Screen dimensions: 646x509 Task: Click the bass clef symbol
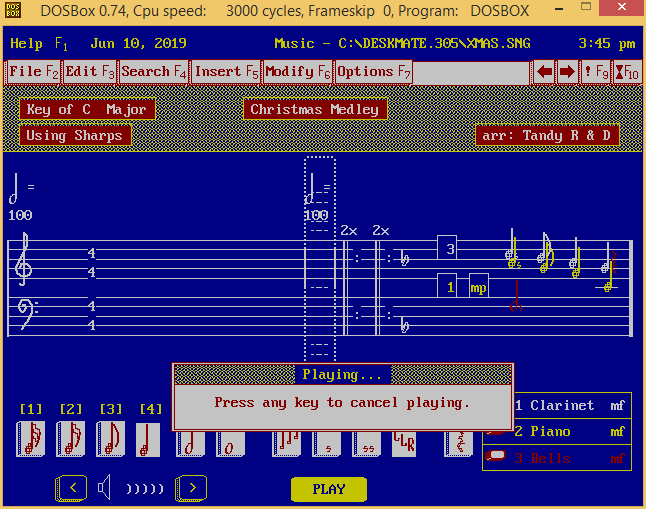tap(27, 314)
